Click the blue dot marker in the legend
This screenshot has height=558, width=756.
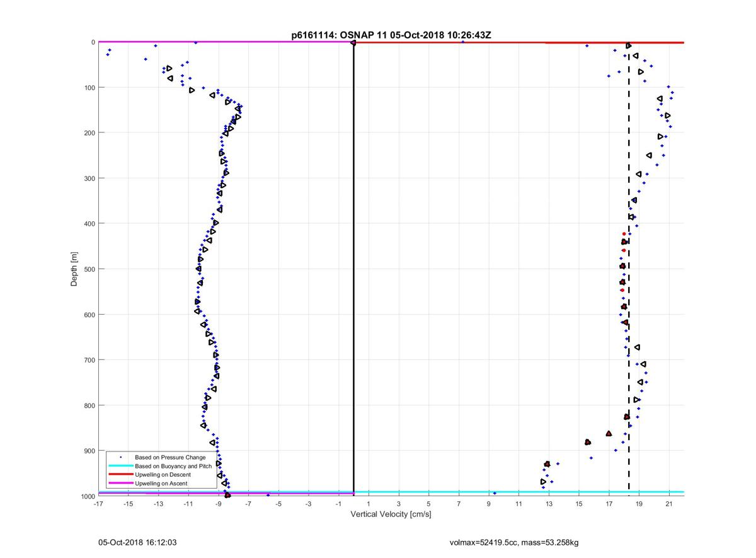120,457
